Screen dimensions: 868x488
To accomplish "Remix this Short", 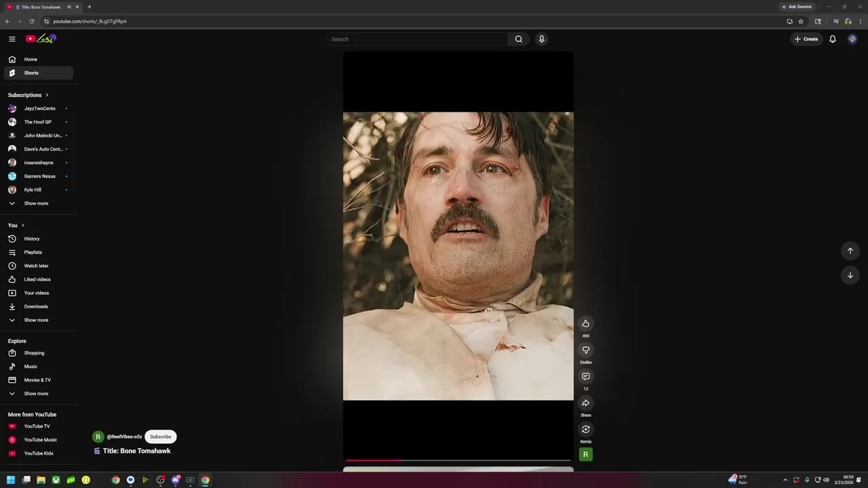I will (x=586, y=429).
